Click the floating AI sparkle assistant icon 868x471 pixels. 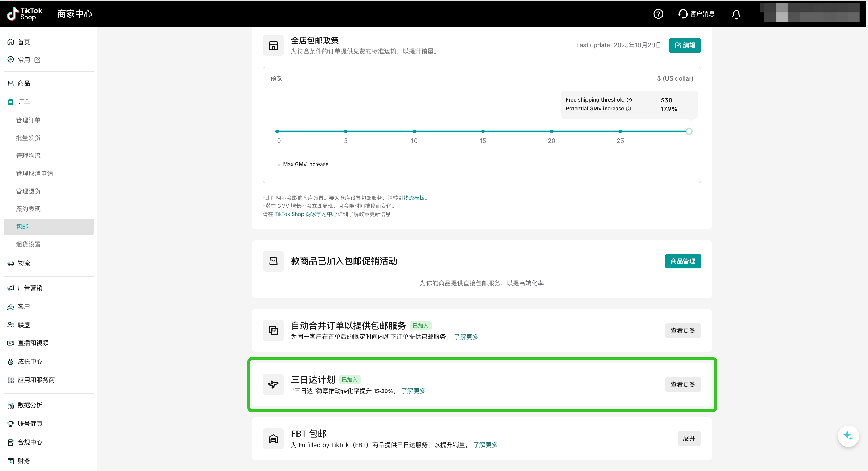coord(848,436)
